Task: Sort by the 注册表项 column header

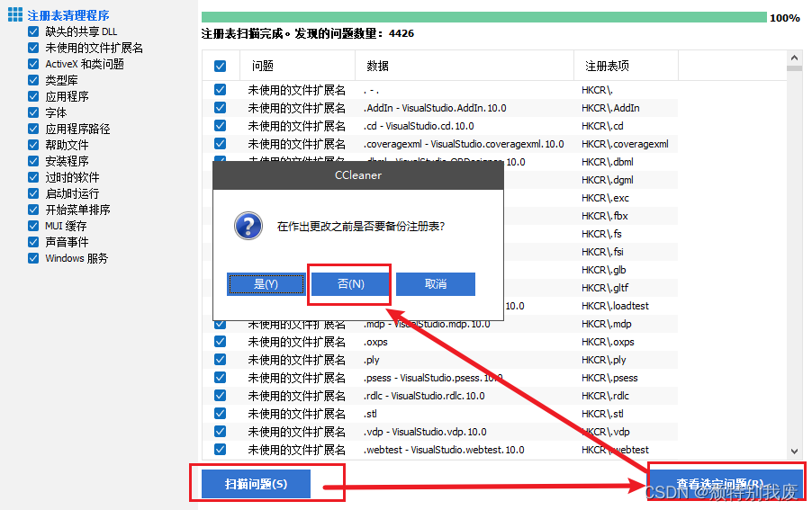Action: (x=626, y=66)
